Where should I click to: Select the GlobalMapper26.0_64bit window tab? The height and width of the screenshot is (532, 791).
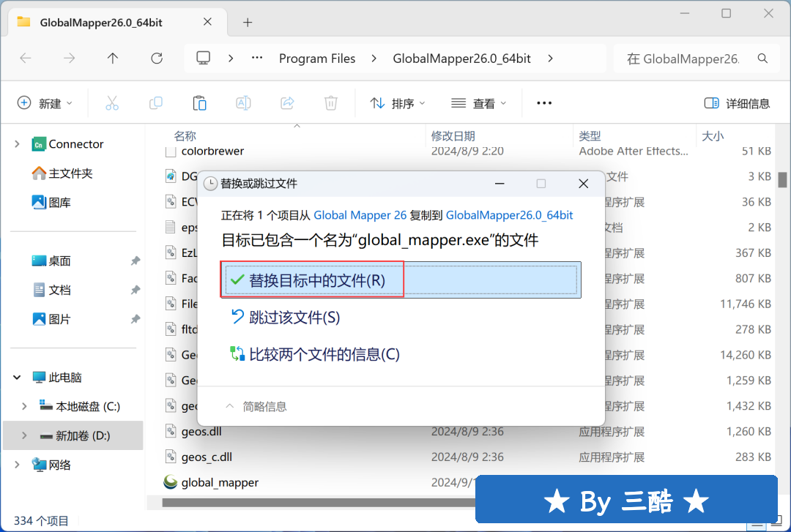pos(118,22)
